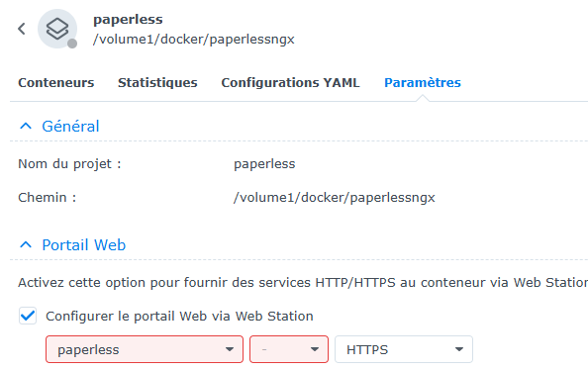This screenshot has width=588, height=370.
Task: Click the arrow of the paperless dropdown
Action: click(x=230, y=349)
